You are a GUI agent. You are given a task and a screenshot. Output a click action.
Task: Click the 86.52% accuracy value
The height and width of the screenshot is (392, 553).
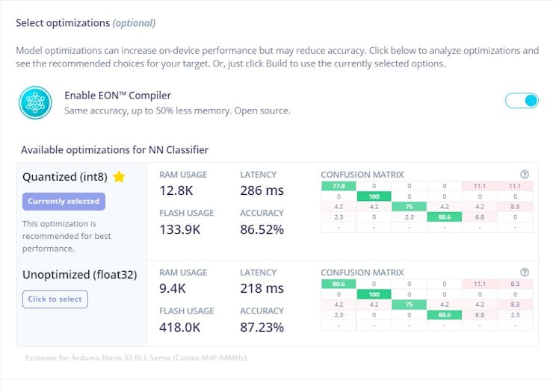tap(262, 229)
